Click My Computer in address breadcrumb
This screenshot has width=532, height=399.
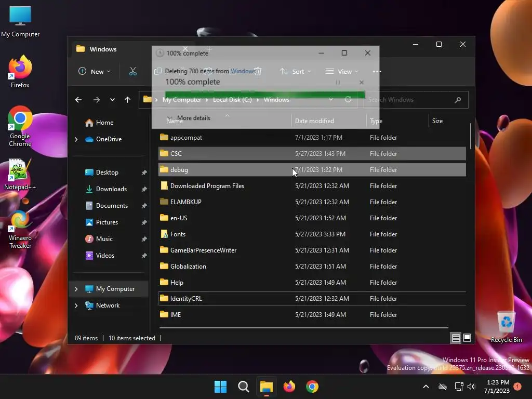(182, 100)
